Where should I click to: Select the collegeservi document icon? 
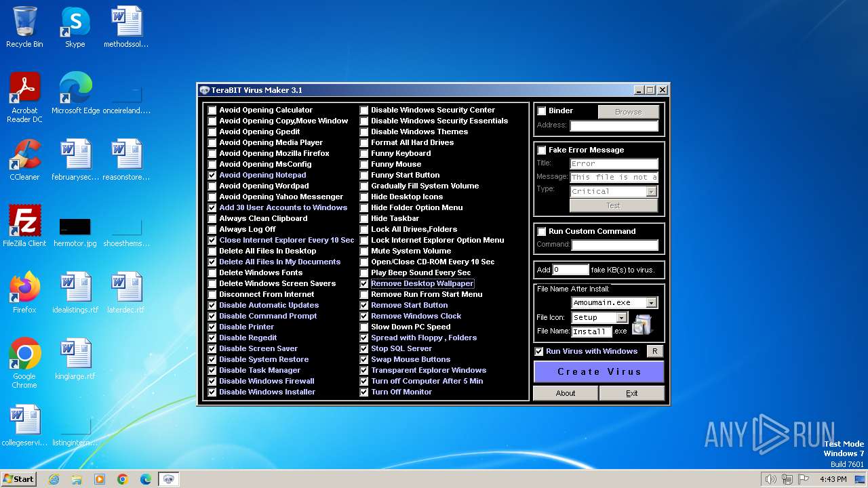[24, 426]
